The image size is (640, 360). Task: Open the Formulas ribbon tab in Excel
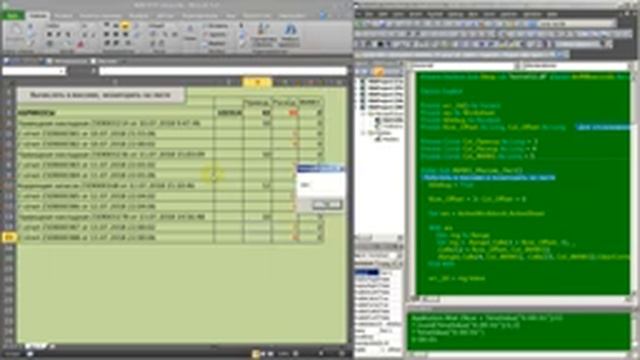[139, 16]
